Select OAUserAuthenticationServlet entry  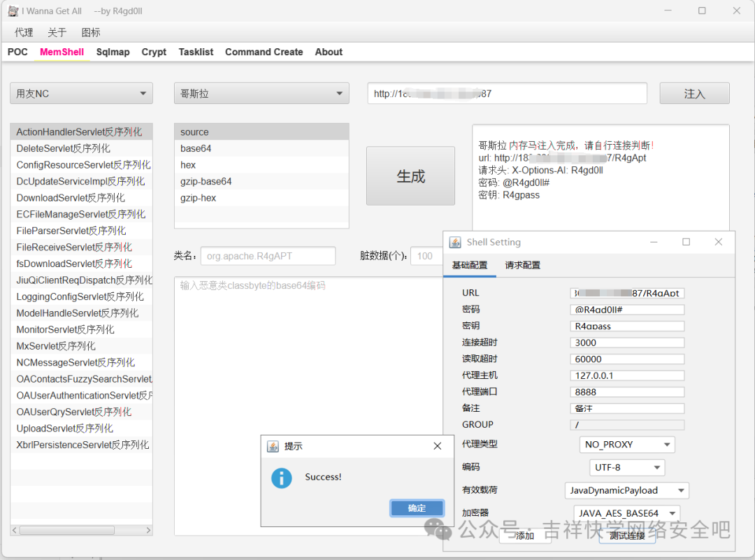coord(81,395)
